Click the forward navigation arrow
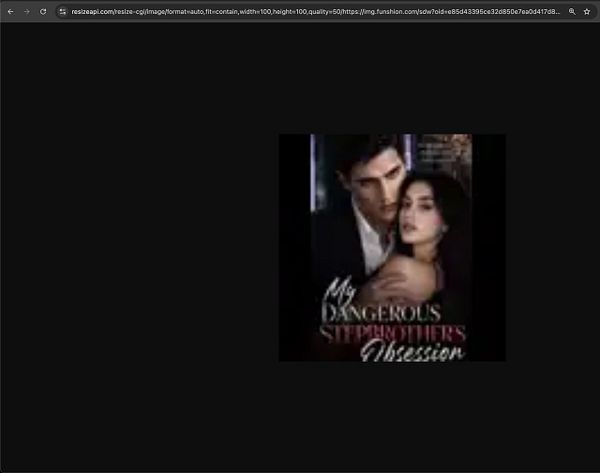 [27, 12]
